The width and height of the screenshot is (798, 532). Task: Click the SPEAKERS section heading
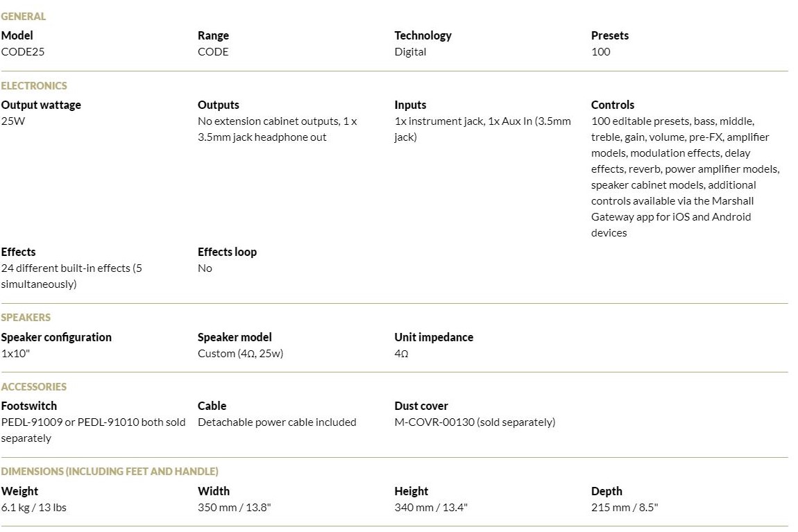(x=26, y=317)
